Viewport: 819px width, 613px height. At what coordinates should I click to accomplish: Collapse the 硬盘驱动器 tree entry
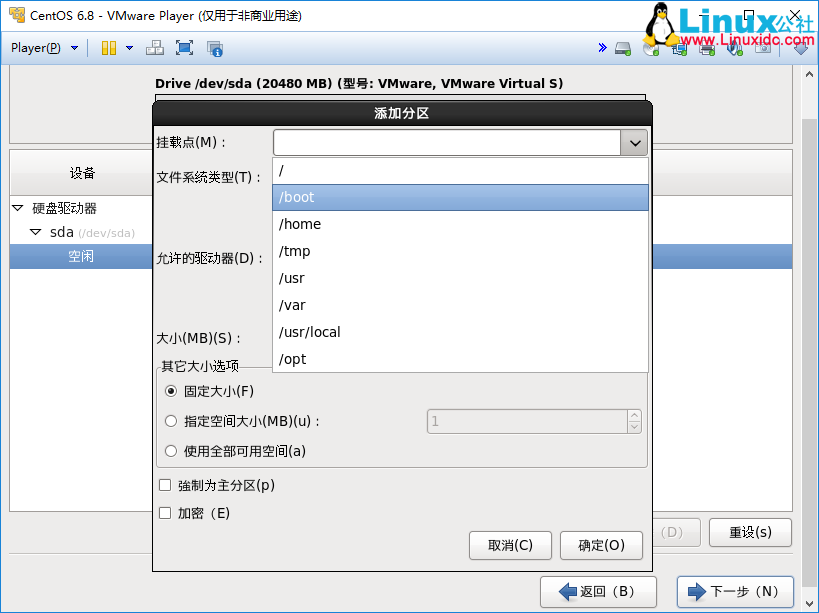pos(18,208)
